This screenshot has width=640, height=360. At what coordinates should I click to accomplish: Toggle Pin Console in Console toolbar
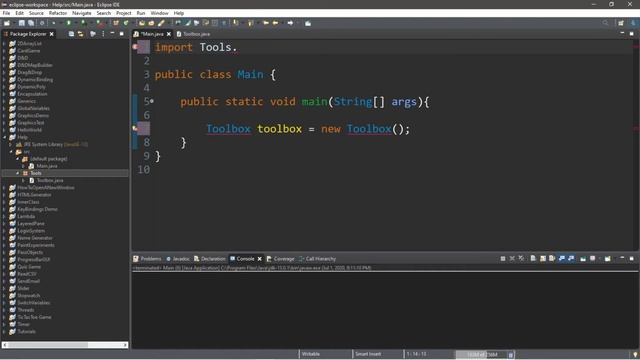[583, 258]
